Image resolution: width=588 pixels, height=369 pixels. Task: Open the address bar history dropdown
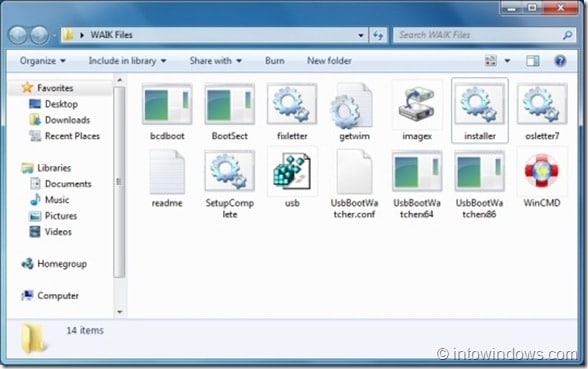[x=361, y=35]
